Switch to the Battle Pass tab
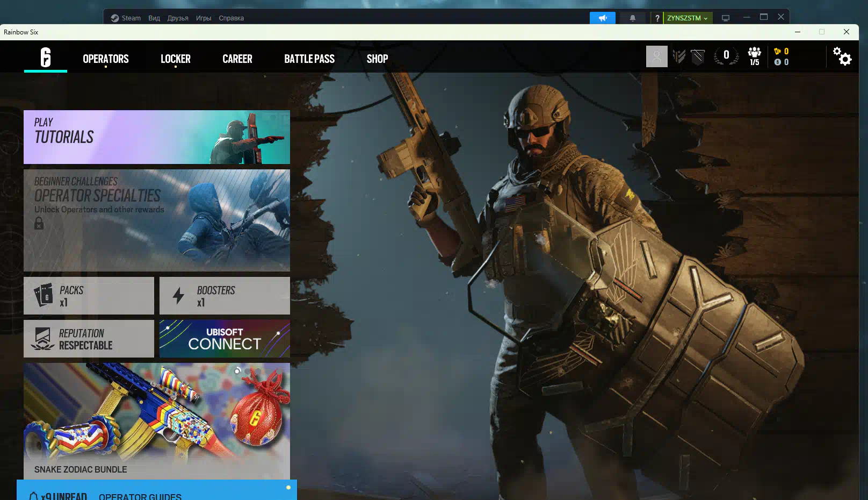Viewport: 868px width, 500px height. pos(309,59)
